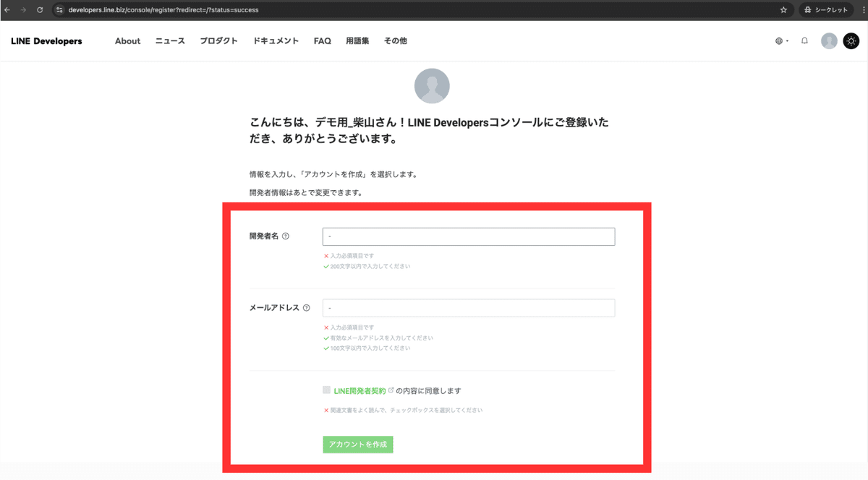Click the help icon next to メールアドレス
This screenshot has height=480, width=868.
(x=307, y=308)
